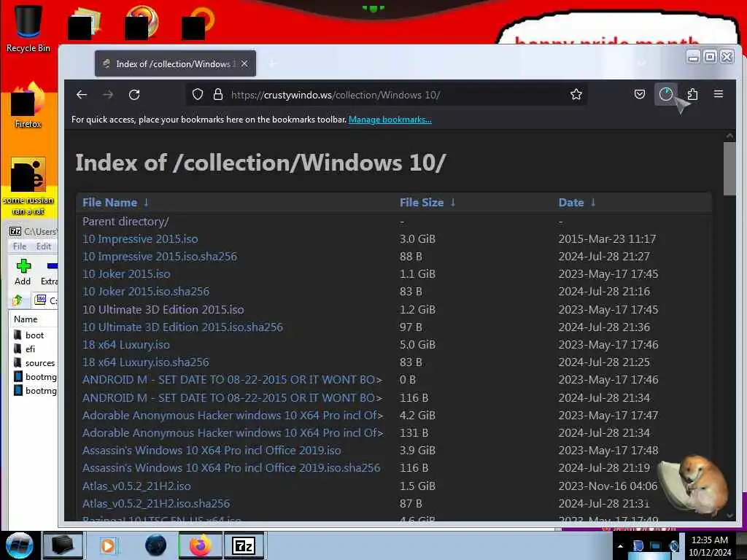747x560 pixels.
Task: Download 10 Joker 2015.iso
Action: [x=126, y=274]
